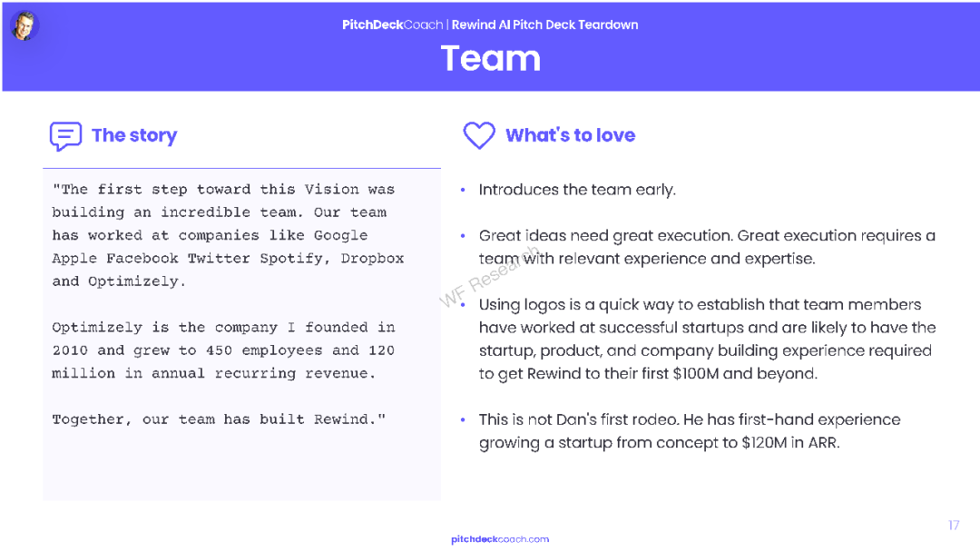Image resolution: width=980 pixels, height=552 pixels.
Task: Click the paragraph about Optimizely founded in 2010
Action: (224, 350)
